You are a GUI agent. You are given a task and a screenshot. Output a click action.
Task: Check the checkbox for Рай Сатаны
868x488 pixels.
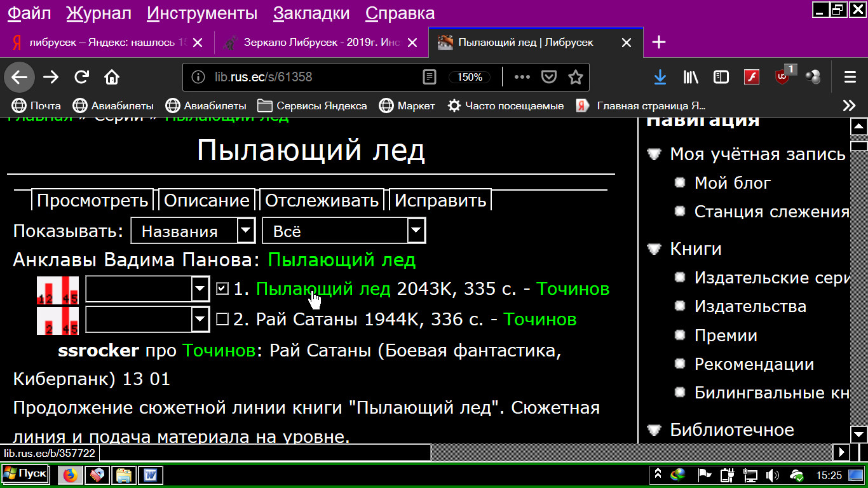(222, 319)
